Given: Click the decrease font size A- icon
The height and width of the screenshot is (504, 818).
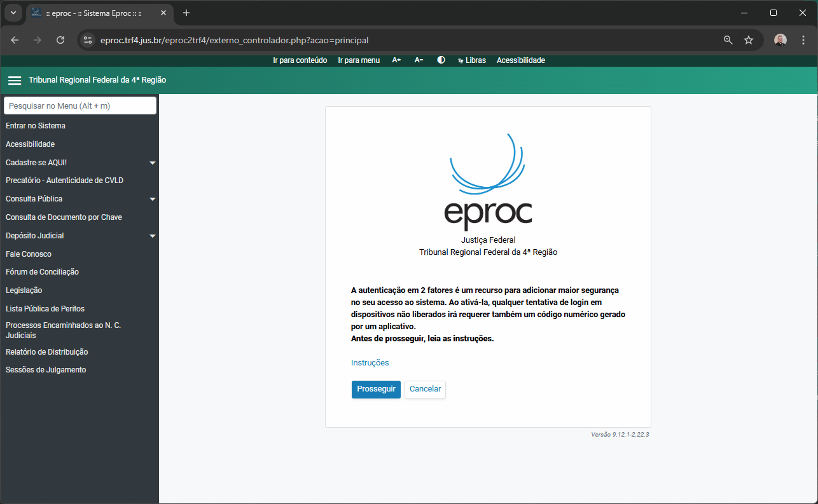Looking at the screenshot, I should point(419,60).
